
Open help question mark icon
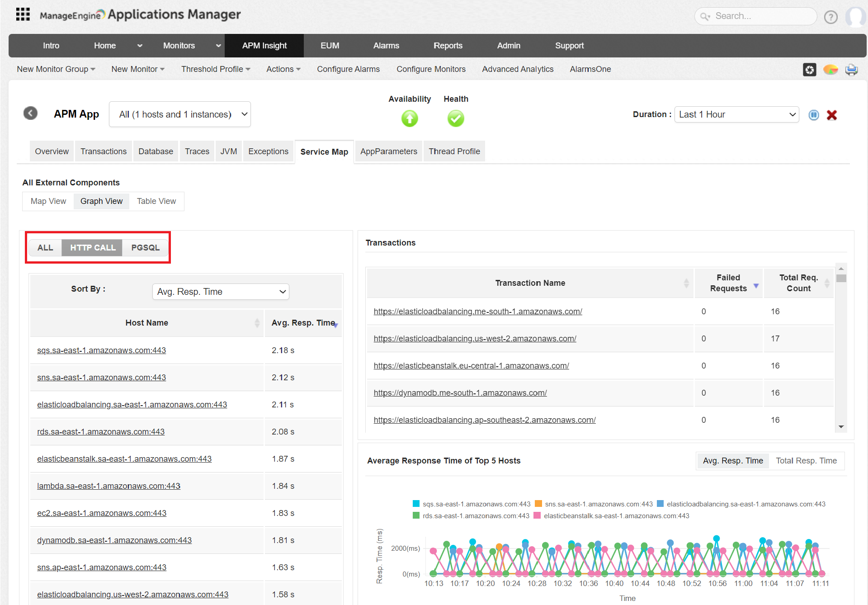pyautogui.click(x=830, y=17)
